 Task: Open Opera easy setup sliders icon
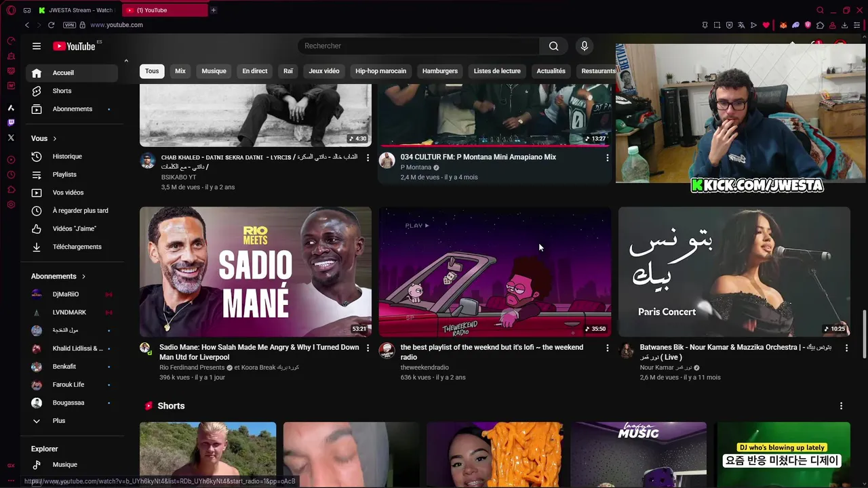point(857,25)
